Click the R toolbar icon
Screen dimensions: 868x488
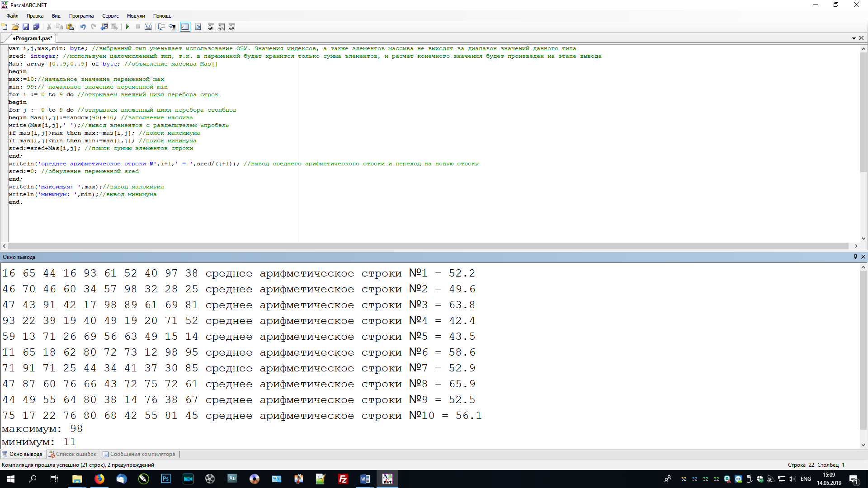232,27
